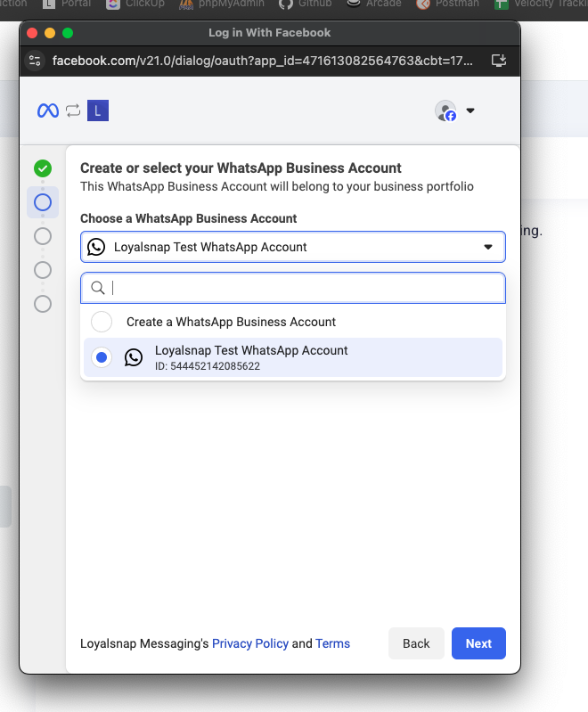Select the Loyalsnap Test WhatsApp Account radio button
Screen dimensions: 588x712
(102, 357)
